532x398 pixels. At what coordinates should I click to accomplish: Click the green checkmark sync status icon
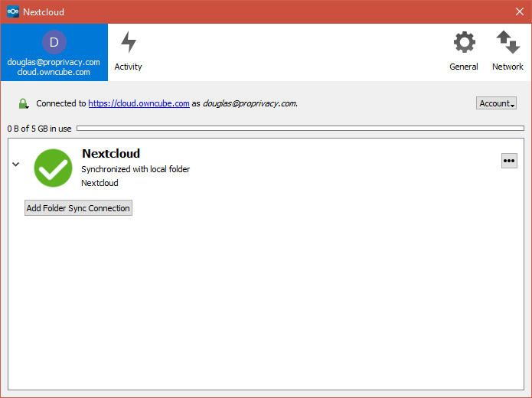[54, 168]
